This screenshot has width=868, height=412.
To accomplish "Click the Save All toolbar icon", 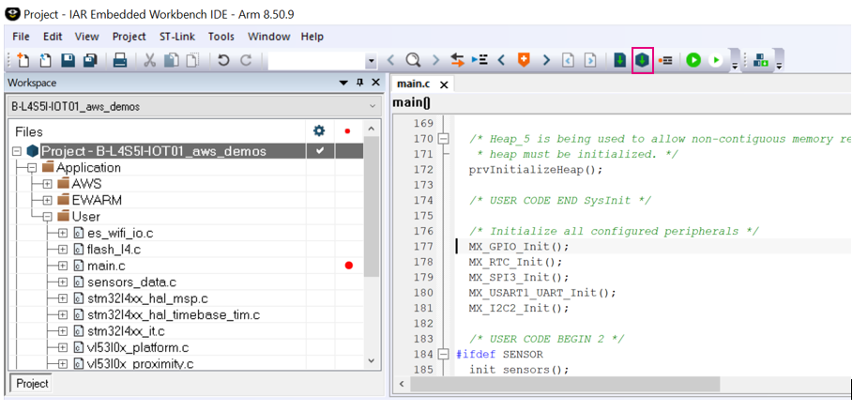I will [90, 60].
